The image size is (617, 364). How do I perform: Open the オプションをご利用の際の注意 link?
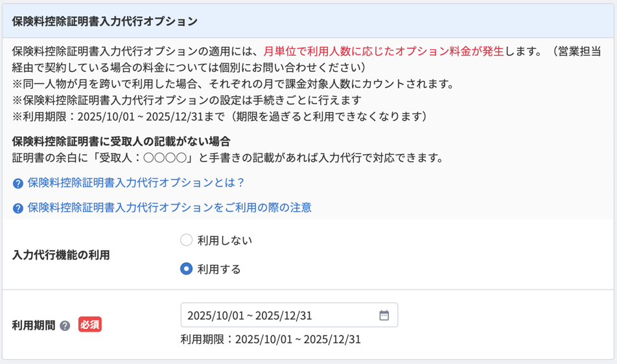tap(169, 207)
